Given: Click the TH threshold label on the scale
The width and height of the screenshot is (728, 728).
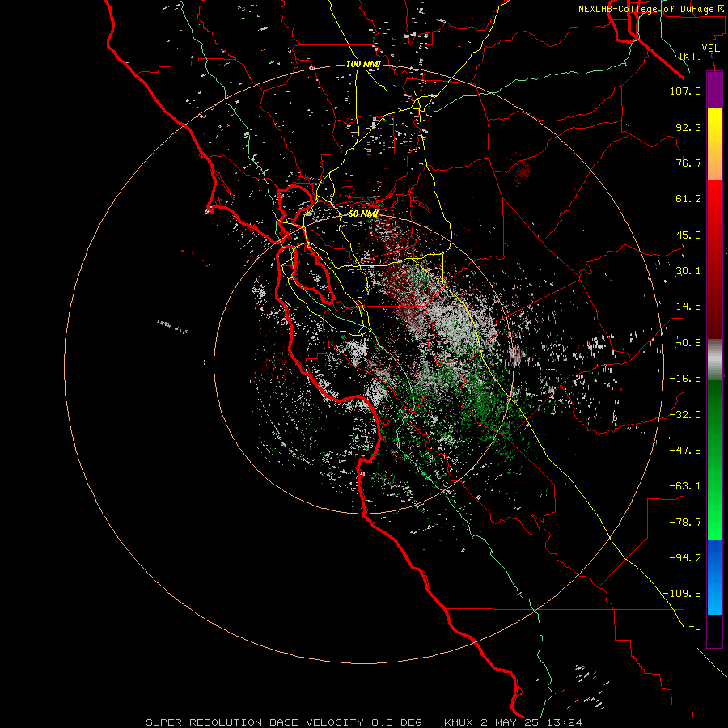Looking at the screenshot, I should click(695, 630).
